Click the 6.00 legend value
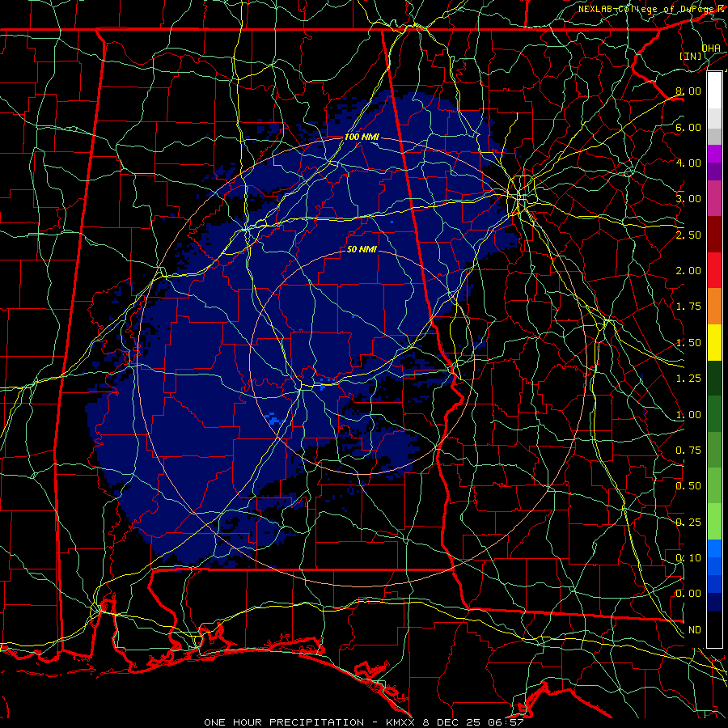Image resolution: width=728 pixels, height=728 pixels. pos(688,127)
